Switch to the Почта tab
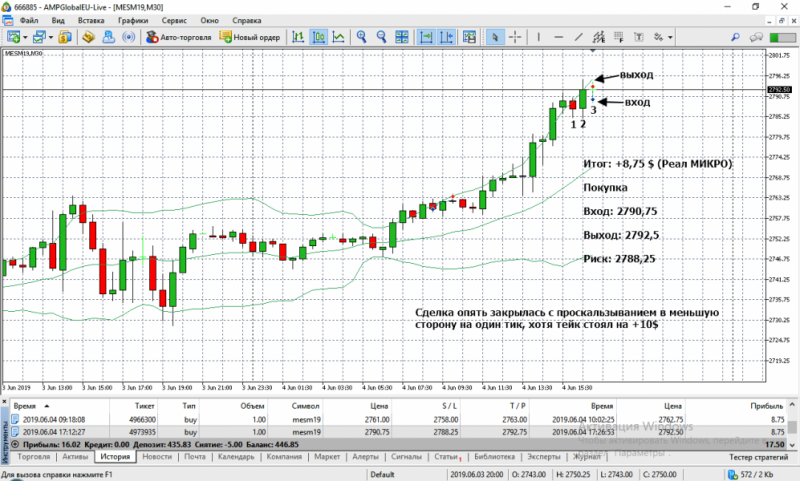The height and width of the screenshot is (481, 800). [x=195, y=457]
